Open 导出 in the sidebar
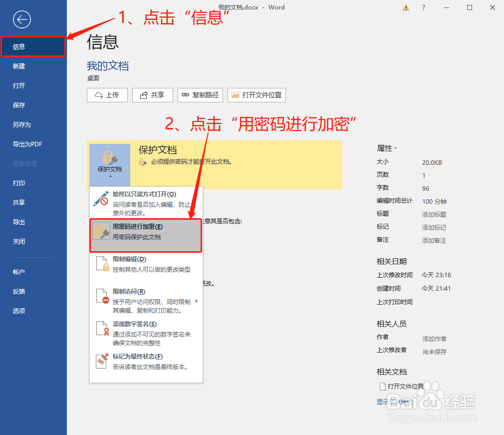The width and height of the screenshot is (504, 435). point(33,222)
